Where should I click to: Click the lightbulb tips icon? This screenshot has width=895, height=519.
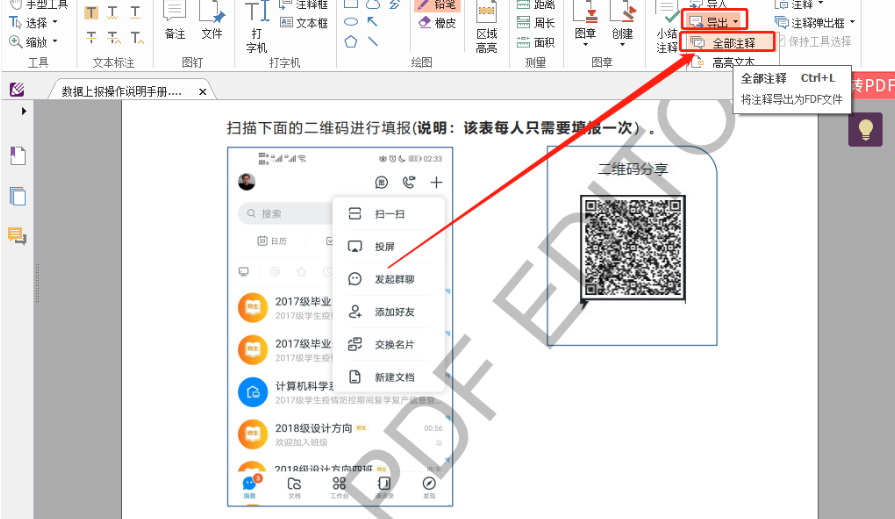865,130
